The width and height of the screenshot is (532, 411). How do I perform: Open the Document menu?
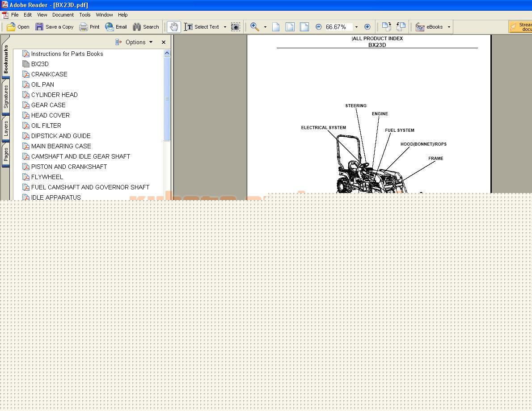(x=63, y=15)
